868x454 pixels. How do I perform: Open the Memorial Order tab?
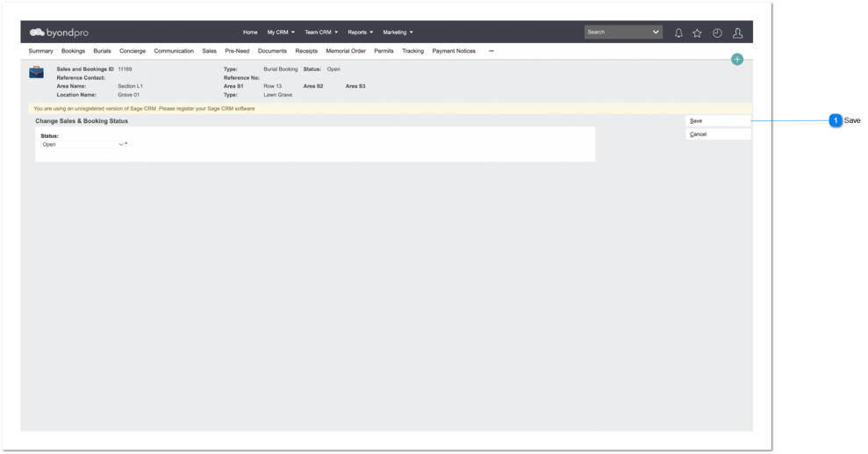[x=346, y=51]
